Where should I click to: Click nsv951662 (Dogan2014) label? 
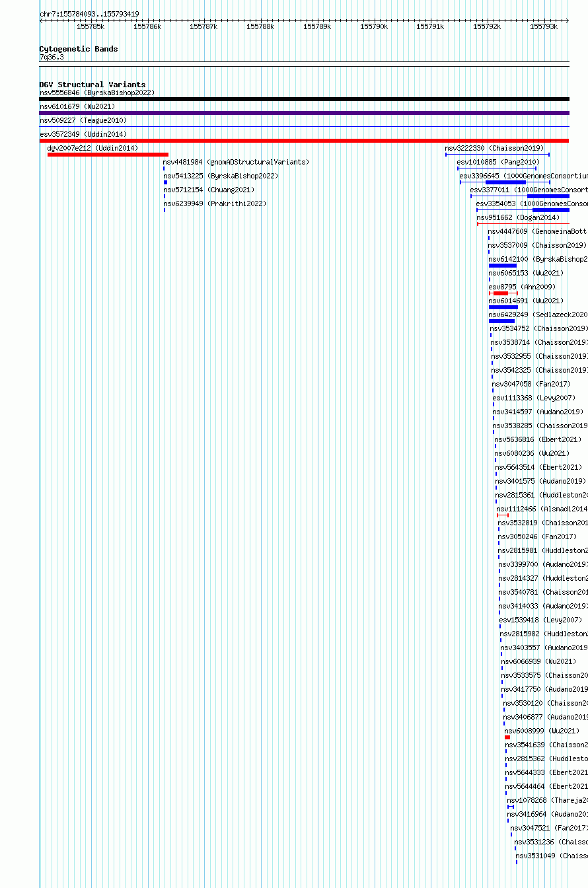(x=518, y=217)
